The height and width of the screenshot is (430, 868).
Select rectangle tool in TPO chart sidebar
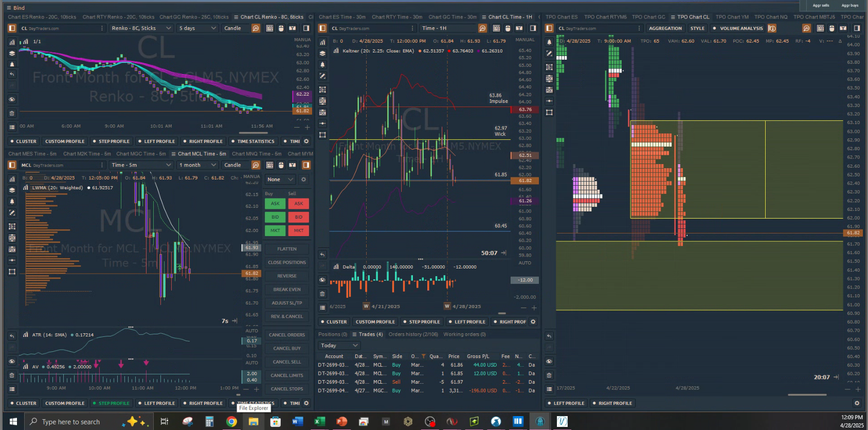click(549, 112)
